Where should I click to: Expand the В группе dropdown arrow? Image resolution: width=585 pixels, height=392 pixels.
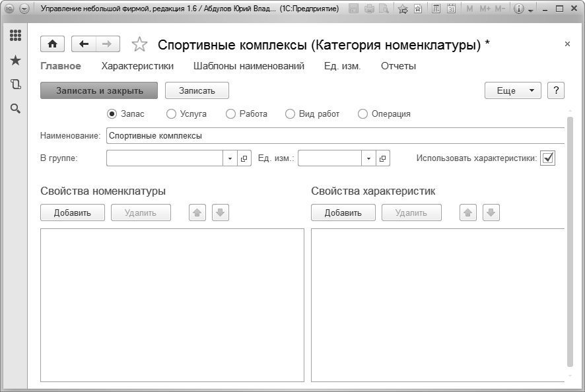pyautogui.click(x=230, y=158)
